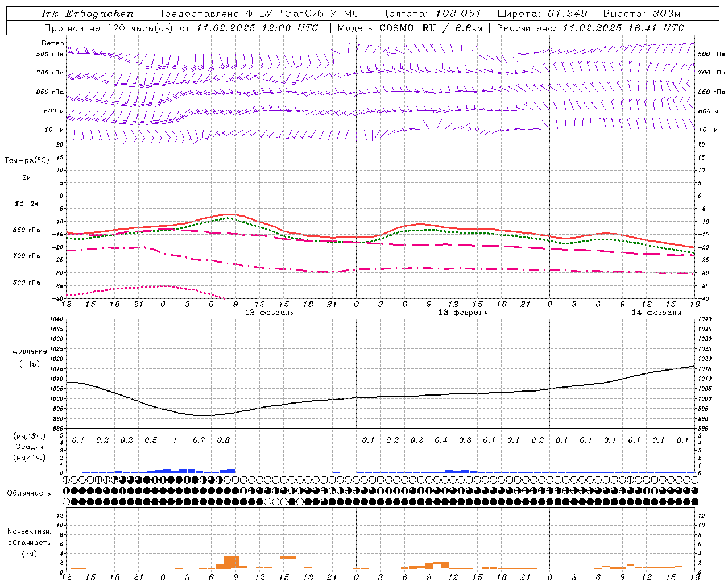
Task: Click the 'Td 2м' dew point legend entry
Action: tap(27, 203)
